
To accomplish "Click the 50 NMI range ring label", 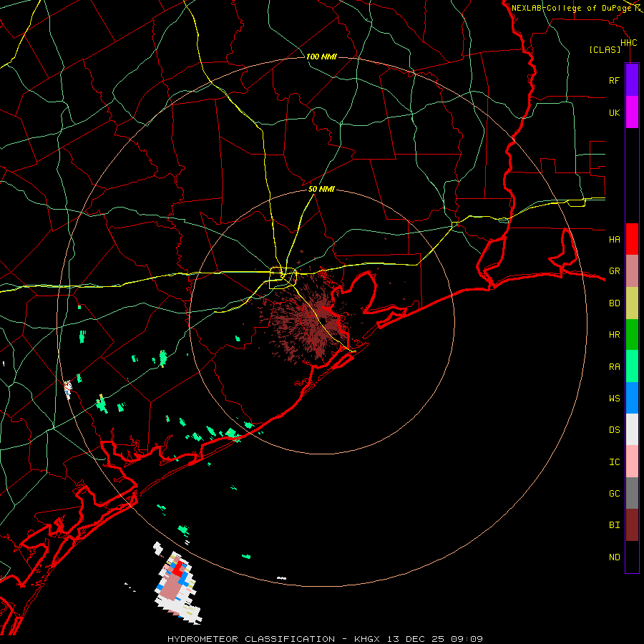I will [321, 189].
